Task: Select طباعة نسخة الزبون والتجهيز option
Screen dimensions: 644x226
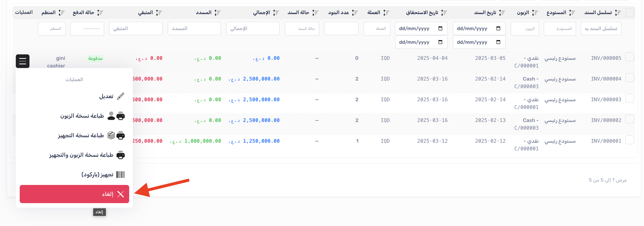Action: 81,155
